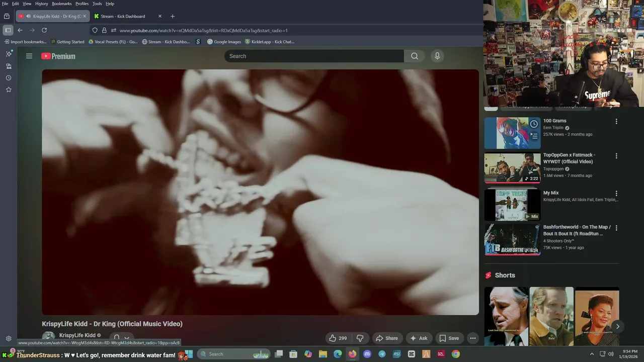This screenshot has width=644, height=362.
Task: Click the YouTube URL in the address bar
Action: click(203, 30)
